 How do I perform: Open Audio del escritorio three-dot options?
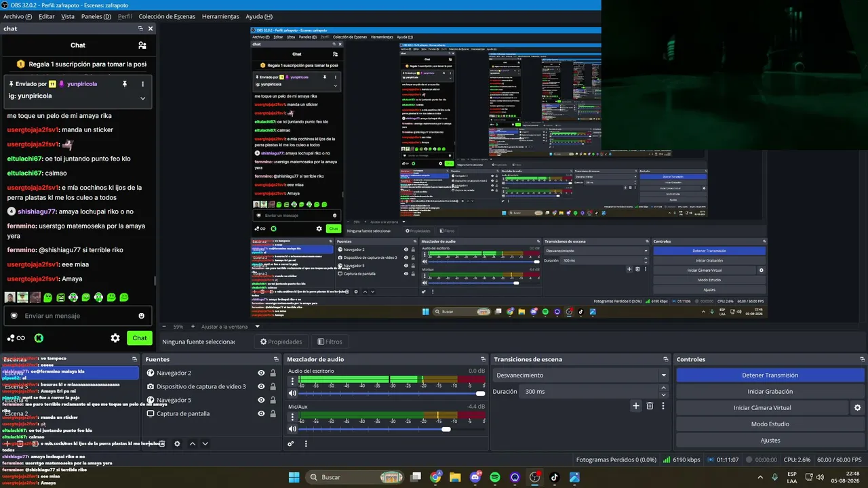coord(292,382)
